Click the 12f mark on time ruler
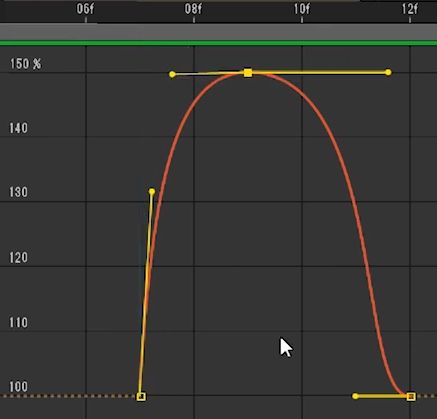 point(410,9)
